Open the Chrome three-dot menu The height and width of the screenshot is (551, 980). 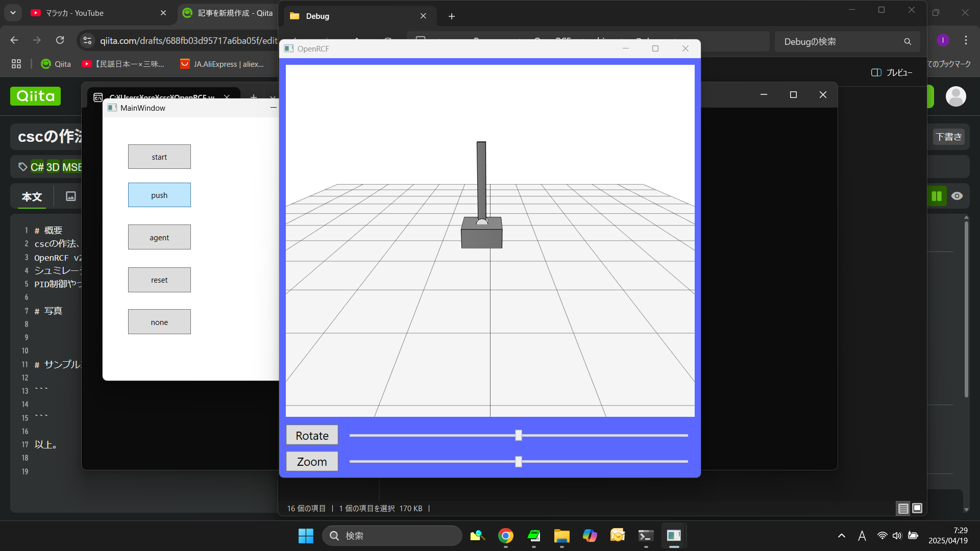966,40
